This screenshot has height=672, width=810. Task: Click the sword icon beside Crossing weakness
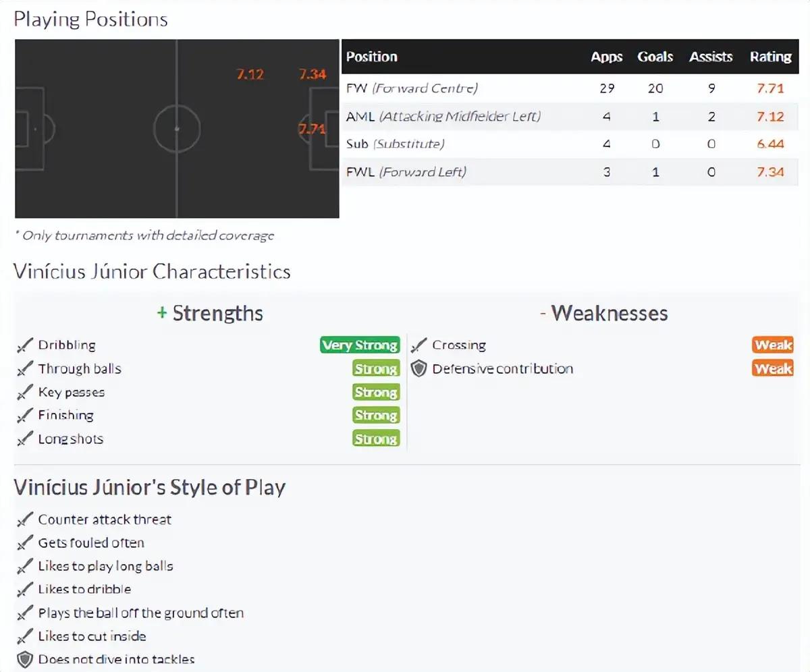click(419, 345)
